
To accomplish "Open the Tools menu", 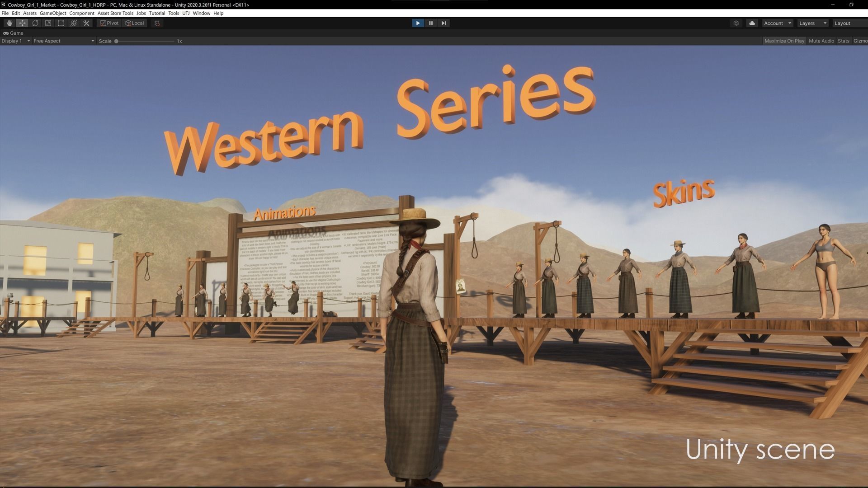I will [174, 13].
